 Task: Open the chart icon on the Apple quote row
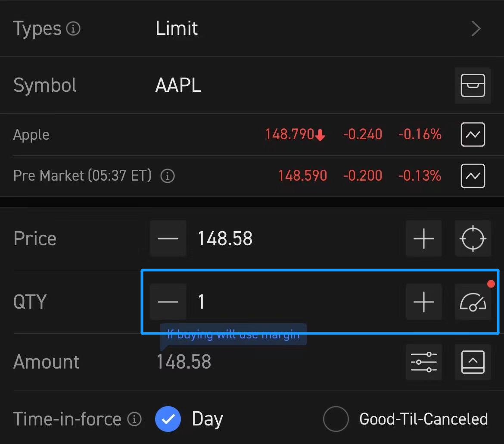473,134
